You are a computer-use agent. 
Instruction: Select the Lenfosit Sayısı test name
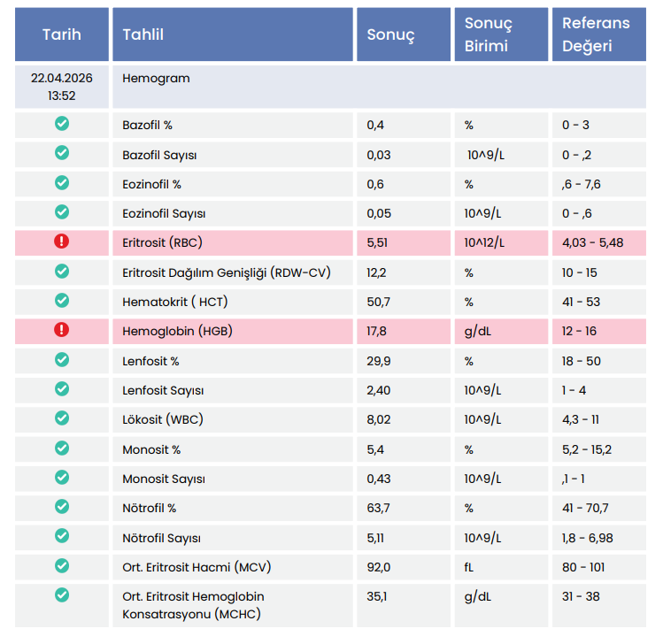click(x=163, y=391)
